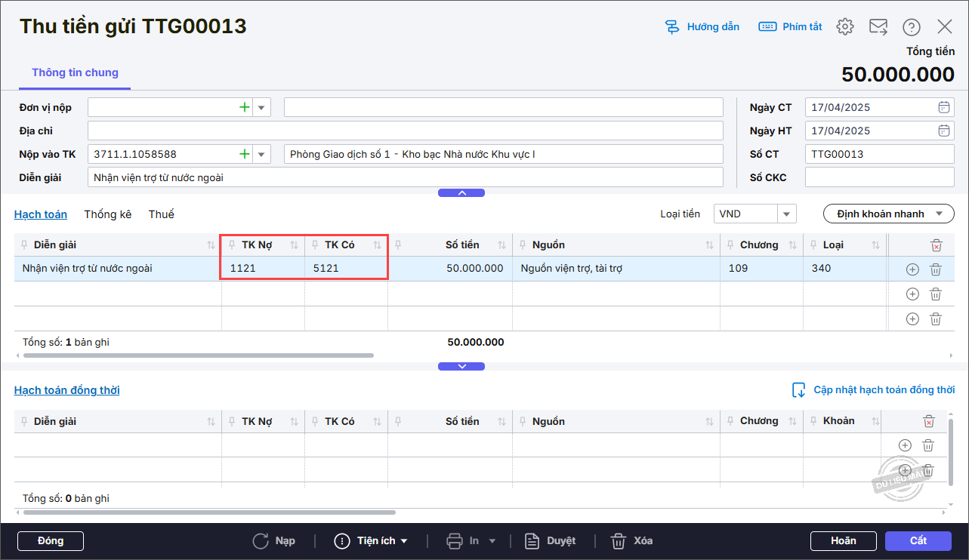Image resolution: width=969 pixels, height=560 pixels.
Task: Toggle the pin on Số tiền column header
Action: pyautogui.click(x=398, y=245)
